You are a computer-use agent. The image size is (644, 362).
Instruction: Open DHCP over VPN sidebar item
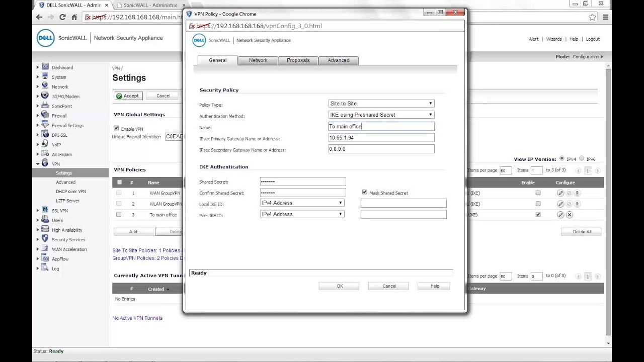click(71, 192)
